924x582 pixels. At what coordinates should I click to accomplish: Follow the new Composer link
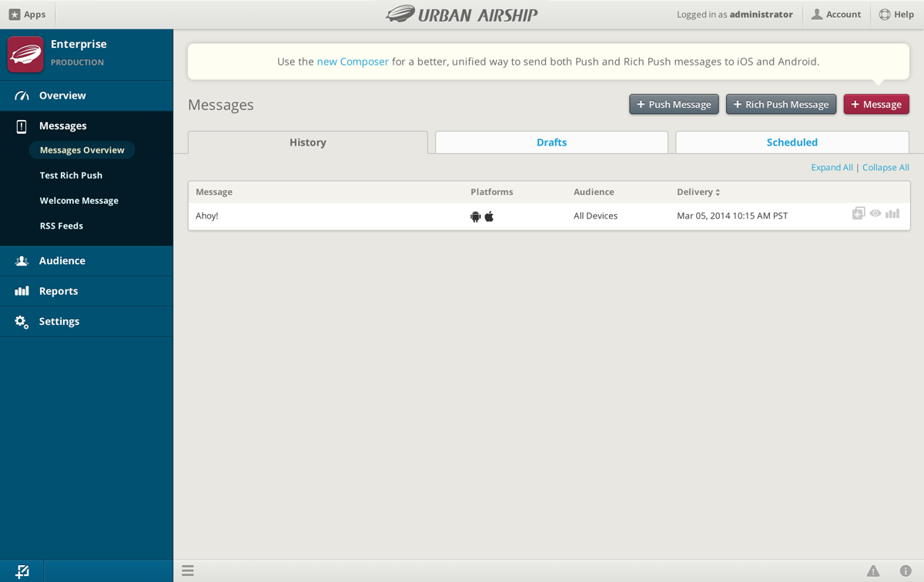click(x=353, y=62)
